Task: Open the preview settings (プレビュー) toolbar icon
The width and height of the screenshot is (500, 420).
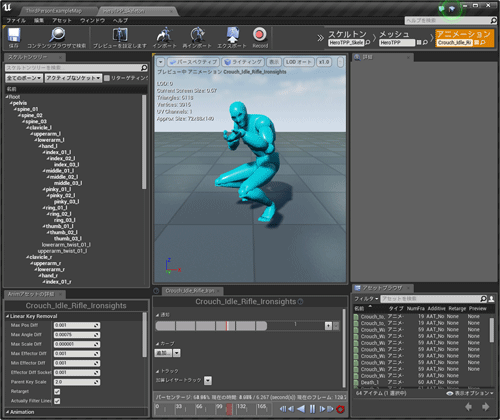Action: pyautogui.click(x=120, y=35)
